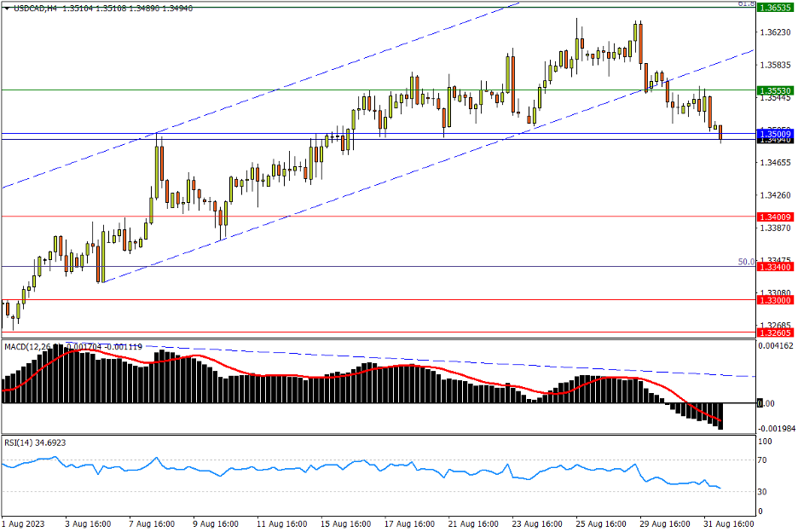Select the red 1.33000 price tag

pyautogui.click(x=775, y=300)
